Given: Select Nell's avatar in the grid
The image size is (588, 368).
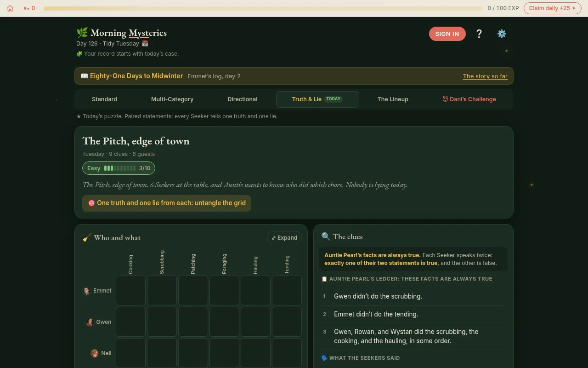Looking at the screenshot, I should click(95, 353).
